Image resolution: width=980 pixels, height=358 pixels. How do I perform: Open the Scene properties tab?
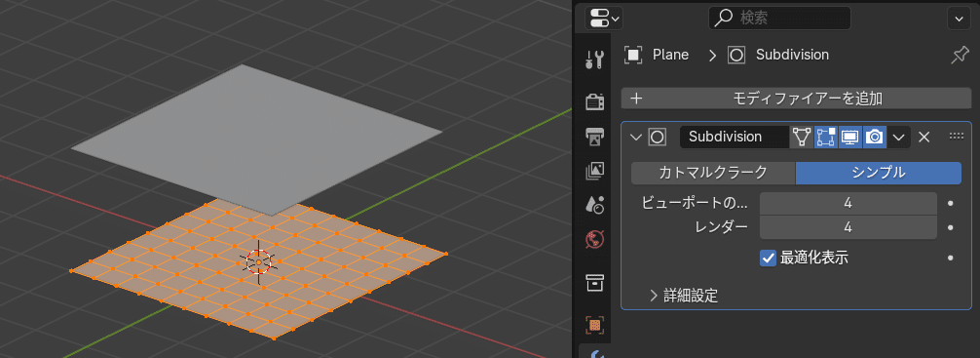(594, 204)
